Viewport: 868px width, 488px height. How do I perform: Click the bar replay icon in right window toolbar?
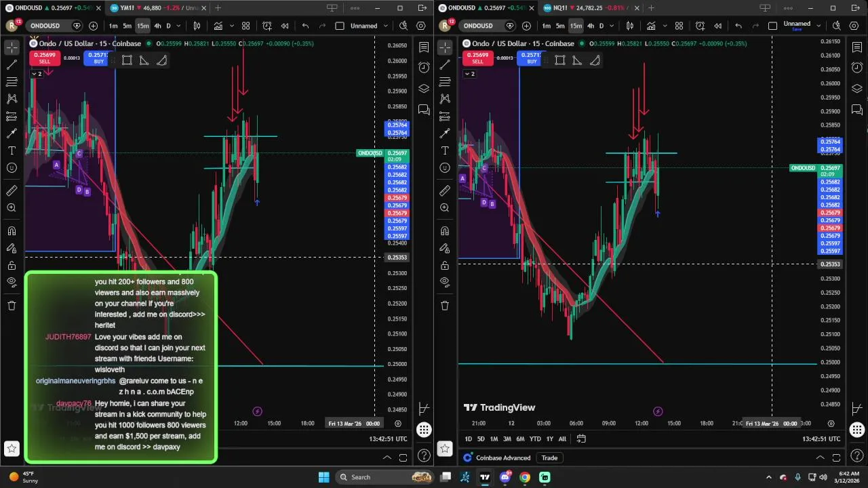tap(718, 26)
